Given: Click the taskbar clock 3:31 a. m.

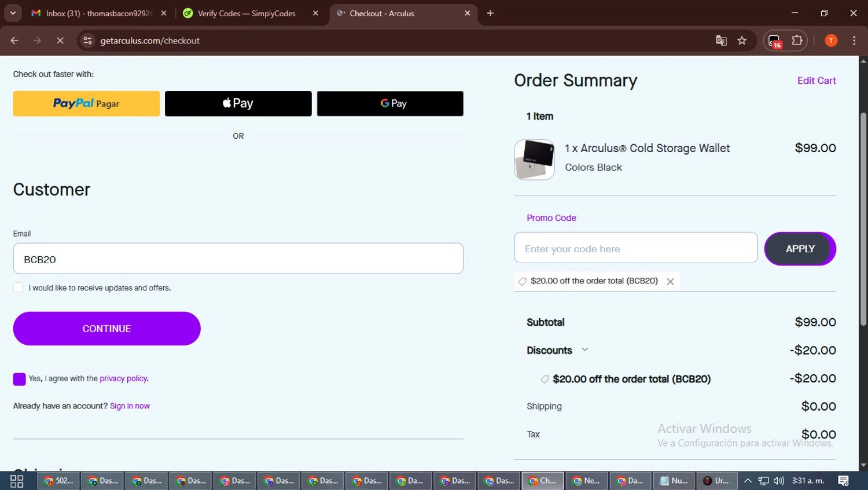Looking at the screenshot, I should [808, 481].
